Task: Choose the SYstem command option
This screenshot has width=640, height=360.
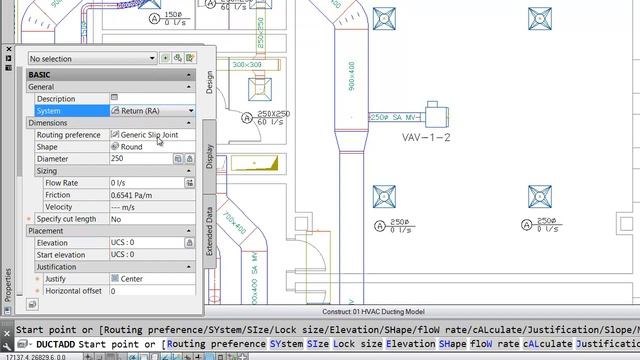Action: pyautogui.click(x=287, y=344)
